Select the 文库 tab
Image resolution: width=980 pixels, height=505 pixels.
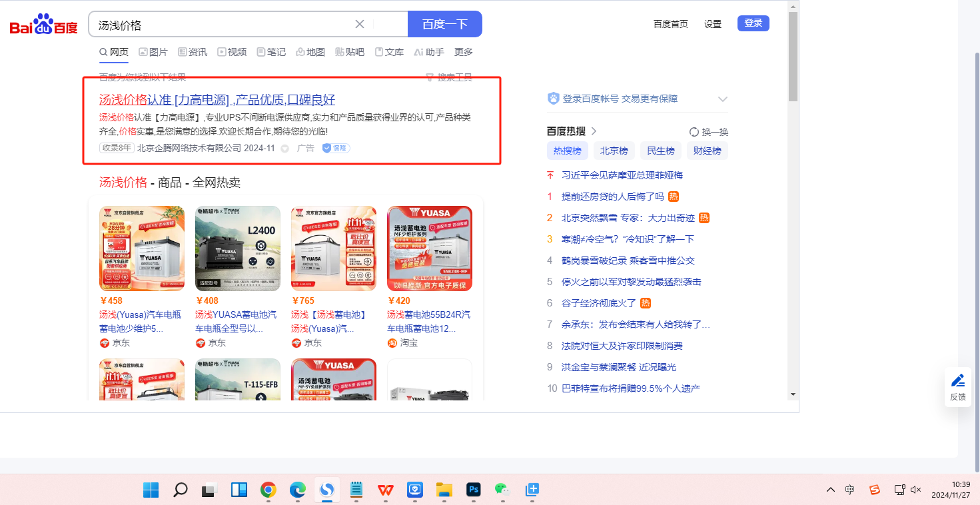pyautogui.click(x=389, y=52)
